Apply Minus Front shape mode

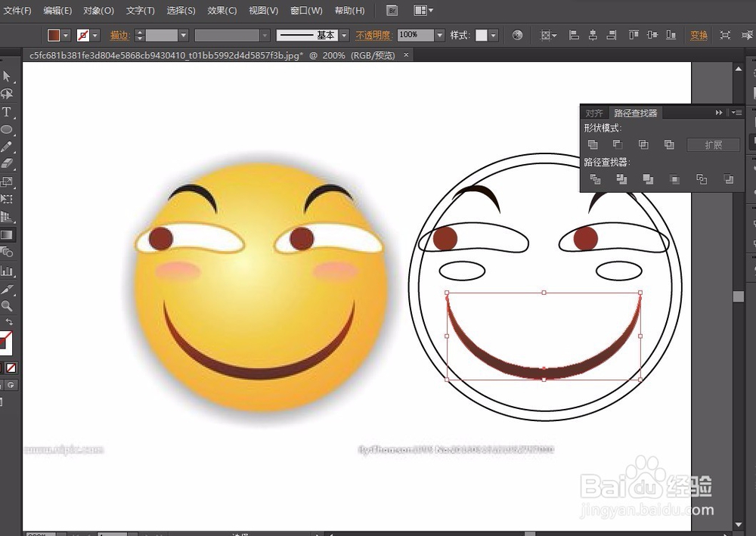[x=618, y=144]
